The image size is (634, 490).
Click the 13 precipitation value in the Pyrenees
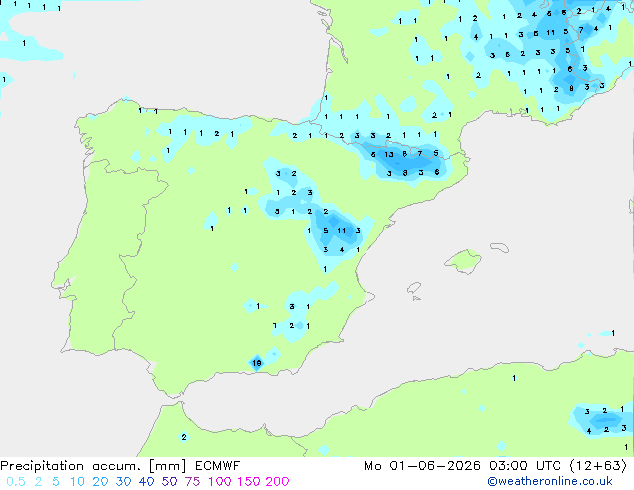(389, 154)
